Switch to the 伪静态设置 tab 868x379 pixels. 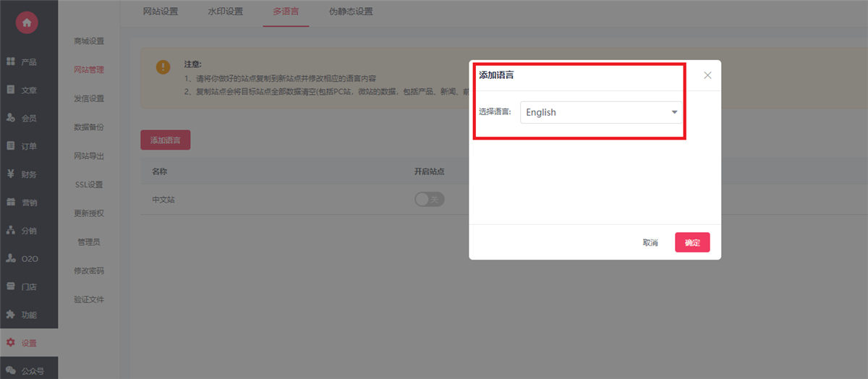[351, 12]
